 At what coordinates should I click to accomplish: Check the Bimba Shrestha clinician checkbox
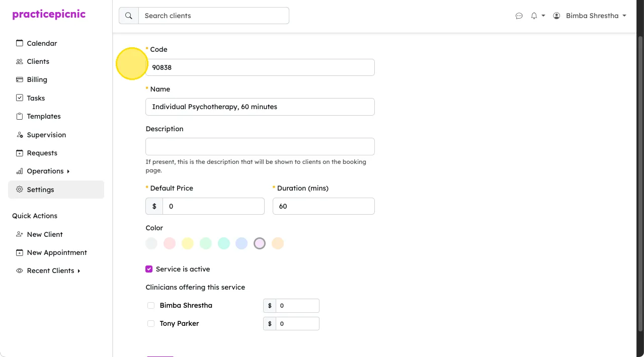coord(151,305)
